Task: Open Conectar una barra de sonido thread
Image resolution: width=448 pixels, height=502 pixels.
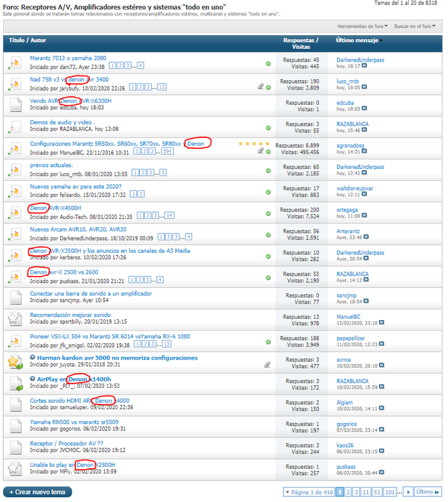Action: (90, 294)
